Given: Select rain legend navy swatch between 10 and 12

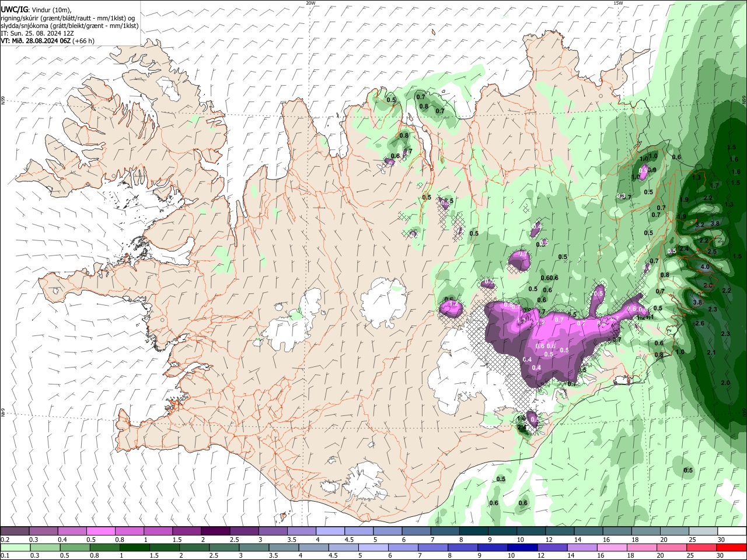Looking at the screenshot, I should (521, 547).
